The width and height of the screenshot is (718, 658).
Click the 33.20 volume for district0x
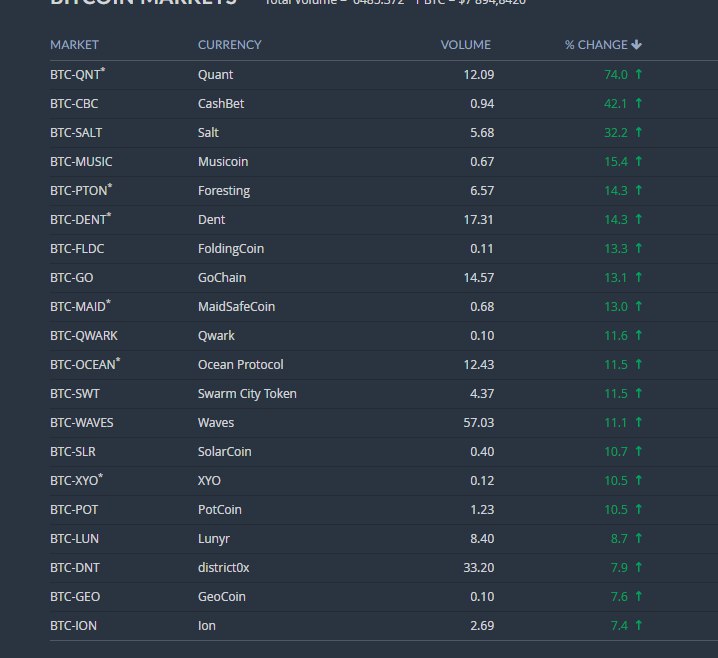[479, 568]
